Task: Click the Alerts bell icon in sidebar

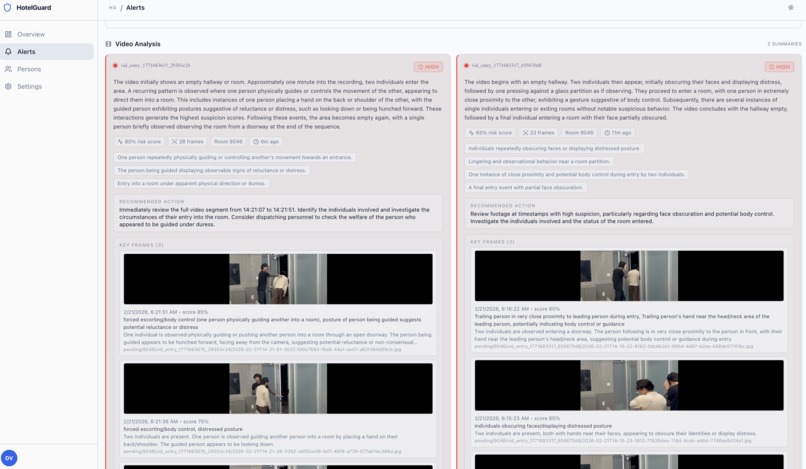Action: coord(8,51)
